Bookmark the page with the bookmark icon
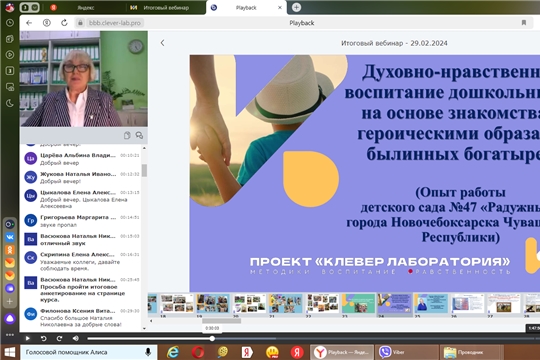Screen dimensions: 540x360 523,23
